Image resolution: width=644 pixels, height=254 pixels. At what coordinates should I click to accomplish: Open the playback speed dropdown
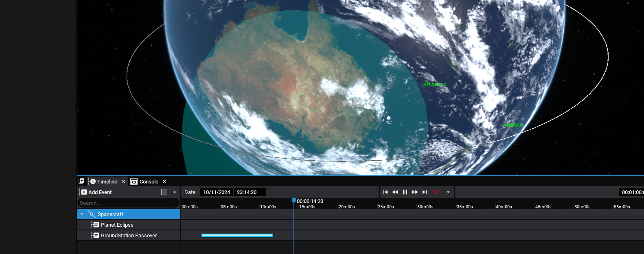pos(448,192)
